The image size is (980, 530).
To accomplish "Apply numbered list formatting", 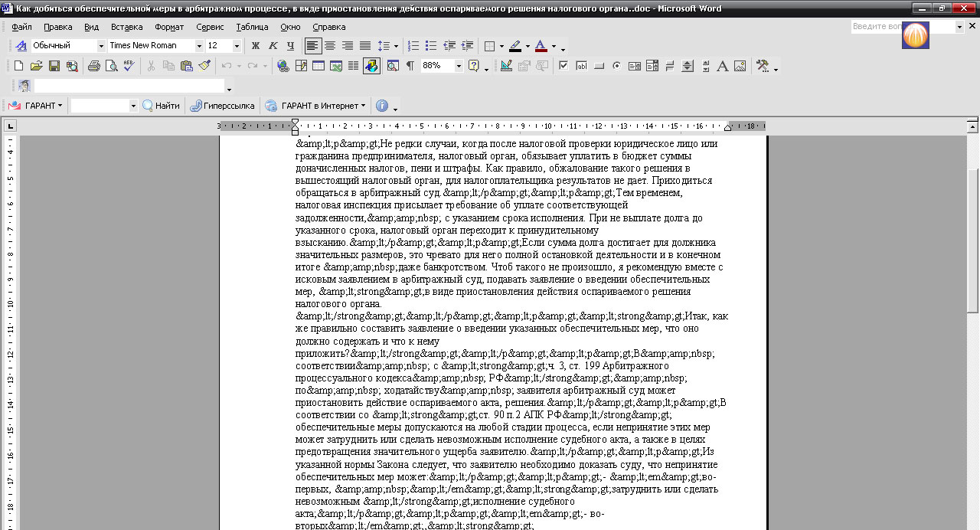I will 413,46.
